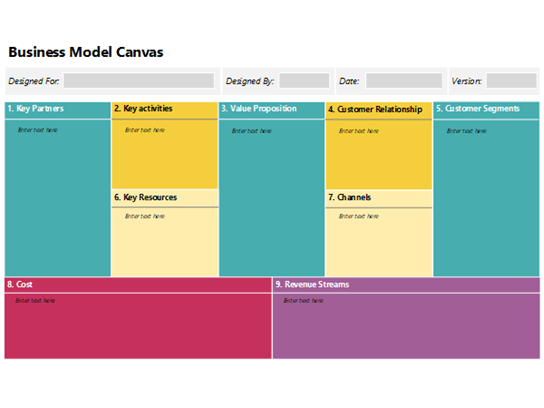Screen dimensions: 544x408
Task: Select the Key Resources header
Action: pos(164,198)
